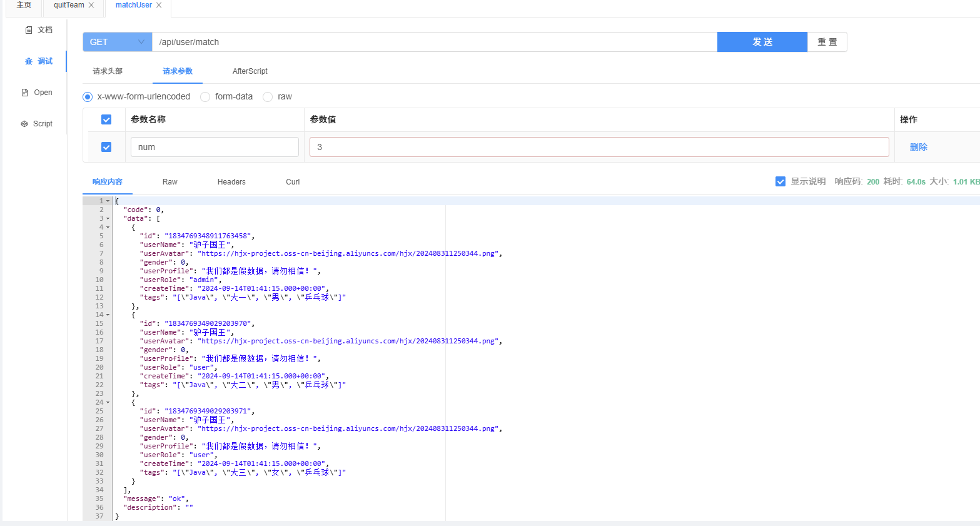Click the /api/user/match URL field
The height and width of the screenshot is (526, 980).
click(x=435, y=42)
